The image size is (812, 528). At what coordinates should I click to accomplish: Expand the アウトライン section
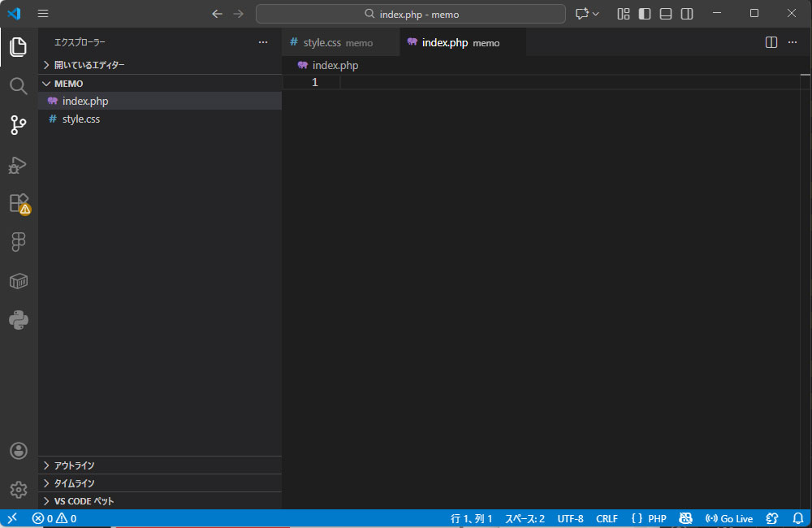[74, 465]
